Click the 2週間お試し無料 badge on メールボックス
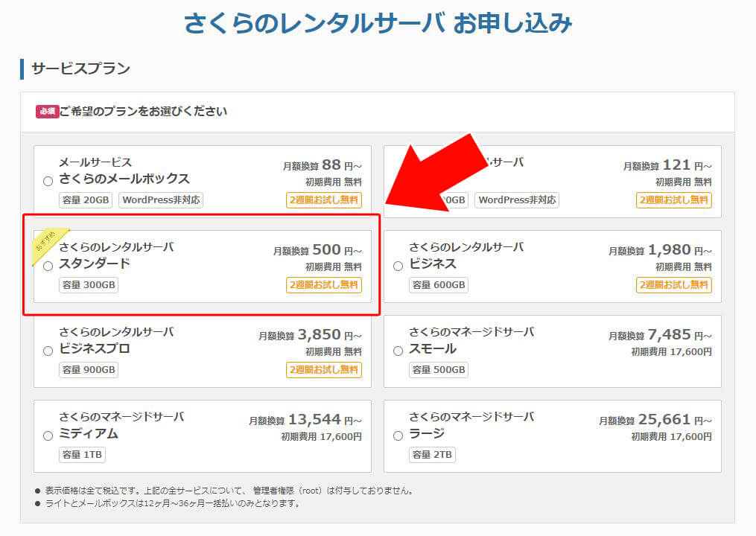 (x=324, y=200)
